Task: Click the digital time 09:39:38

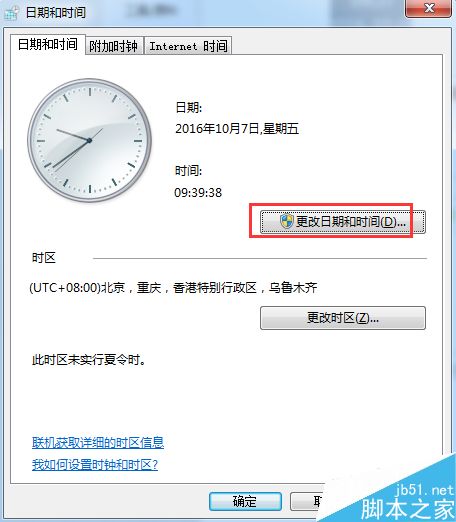Action: [x=198, y=193]
